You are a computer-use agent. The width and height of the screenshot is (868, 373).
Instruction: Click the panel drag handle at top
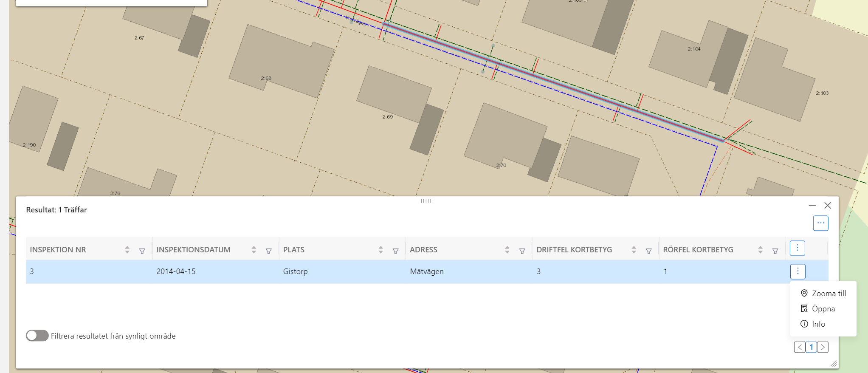[427, 201]
